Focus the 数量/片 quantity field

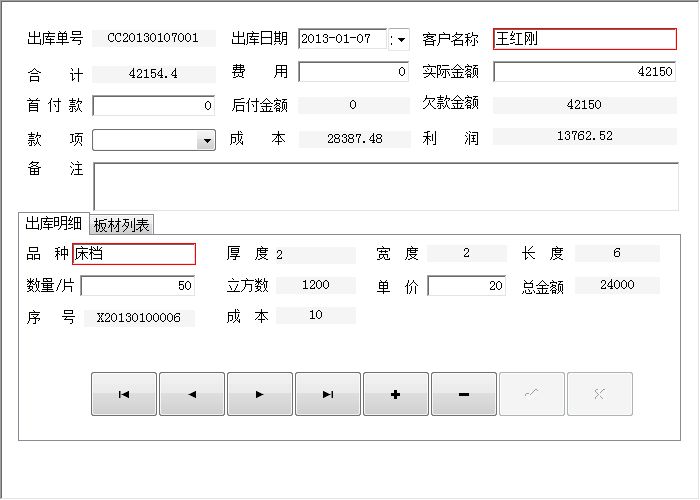pyautogui.click(x=138, y=286)
